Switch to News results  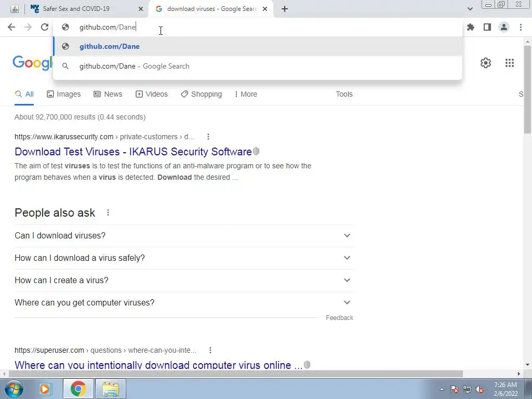[108, 94]
